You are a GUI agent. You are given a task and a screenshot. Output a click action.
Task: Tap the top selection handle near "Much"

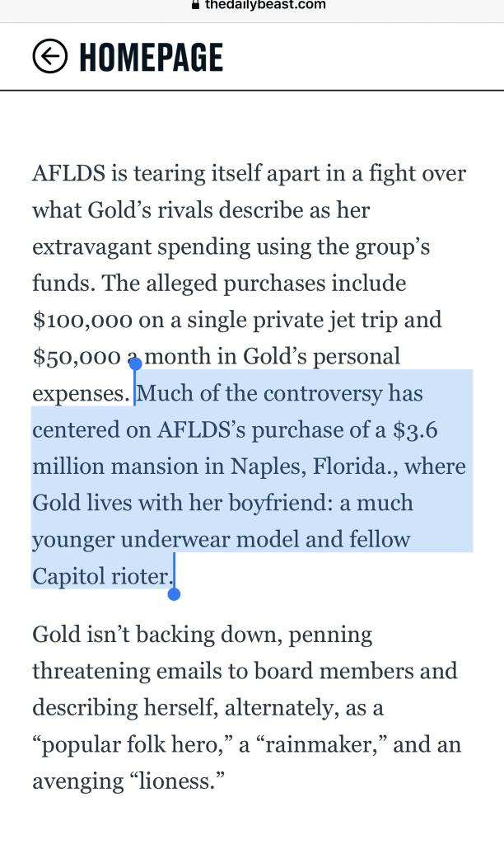(x=135, y=363)
